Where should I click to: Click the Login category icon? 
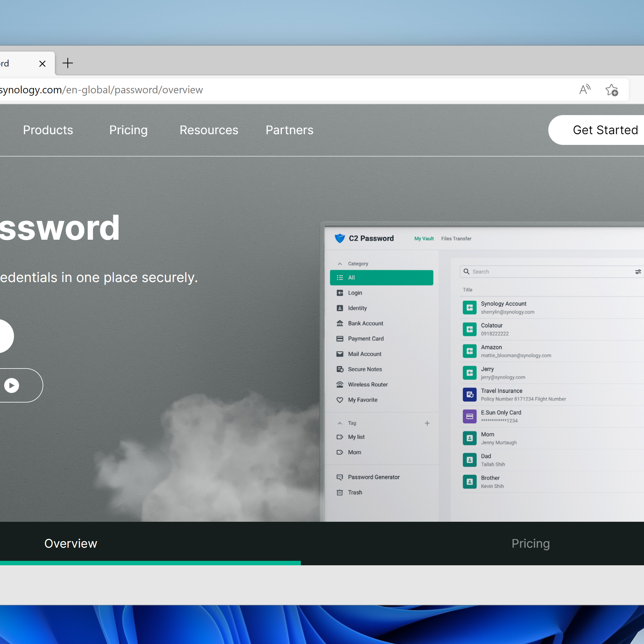click(x=340, y=293)
